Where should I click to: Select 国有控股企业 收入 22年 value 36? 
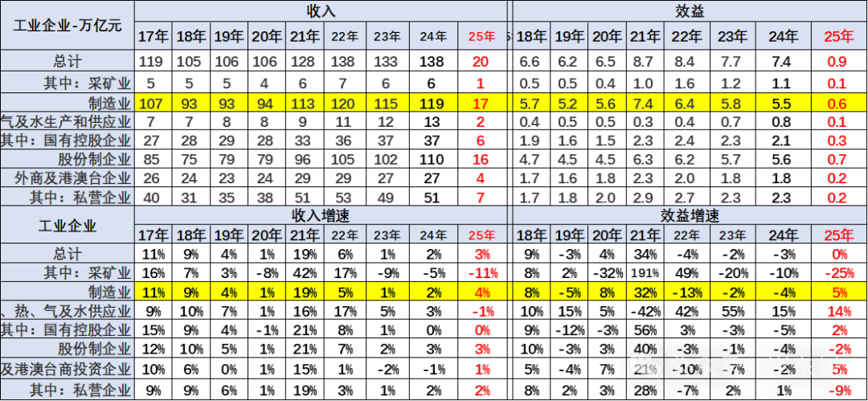point(344,141)
